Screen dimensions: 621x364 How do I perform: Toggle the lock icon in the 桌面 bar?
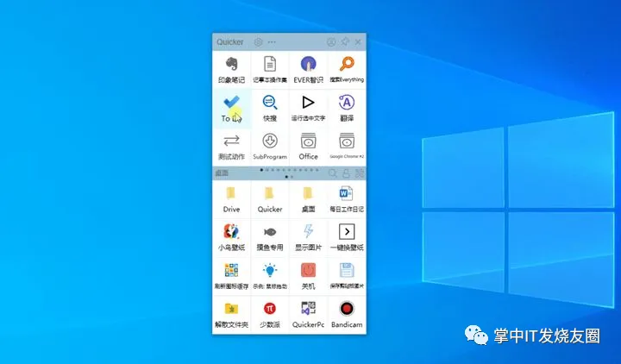pyautogui.click(x=346, y=173)
